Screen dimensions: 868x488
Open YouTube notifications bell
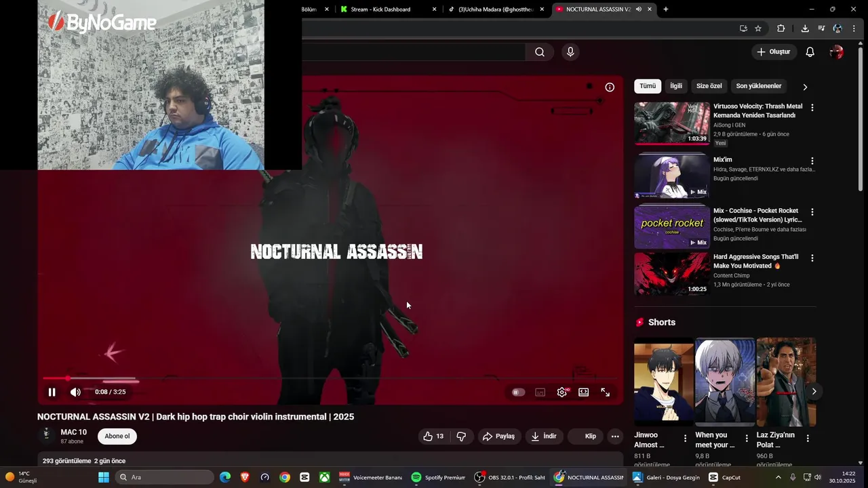point(810,52)
